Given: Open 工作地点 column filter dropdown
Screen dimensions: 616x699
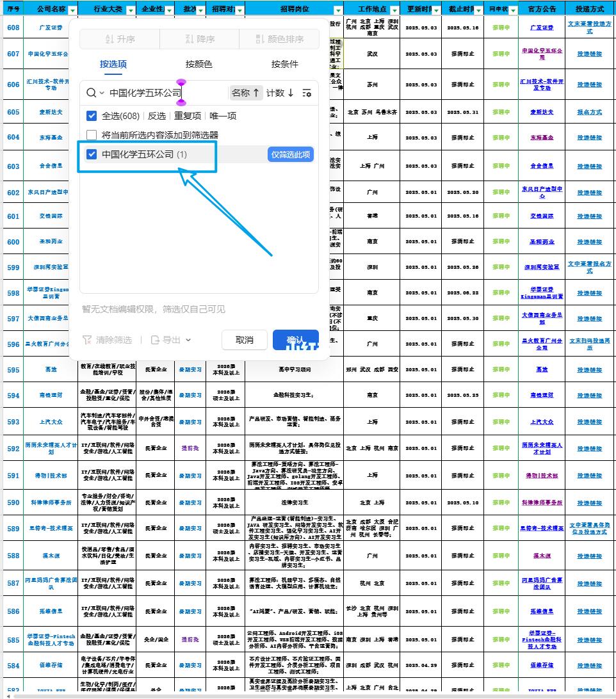Looking at the screenshot, I should point(394,10).
